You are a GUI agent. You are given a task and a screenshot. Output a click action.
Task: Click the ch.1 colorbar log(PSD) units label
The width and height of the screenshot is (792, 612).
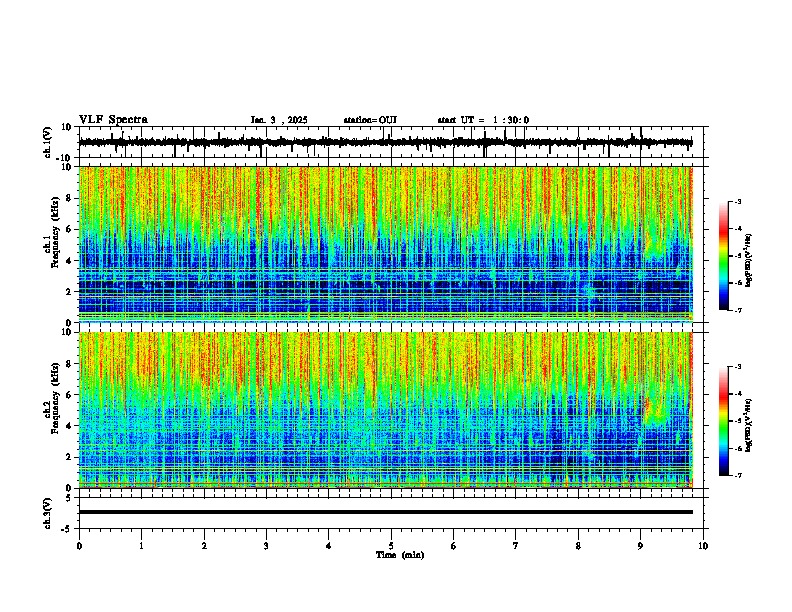(x=749, y=260)
